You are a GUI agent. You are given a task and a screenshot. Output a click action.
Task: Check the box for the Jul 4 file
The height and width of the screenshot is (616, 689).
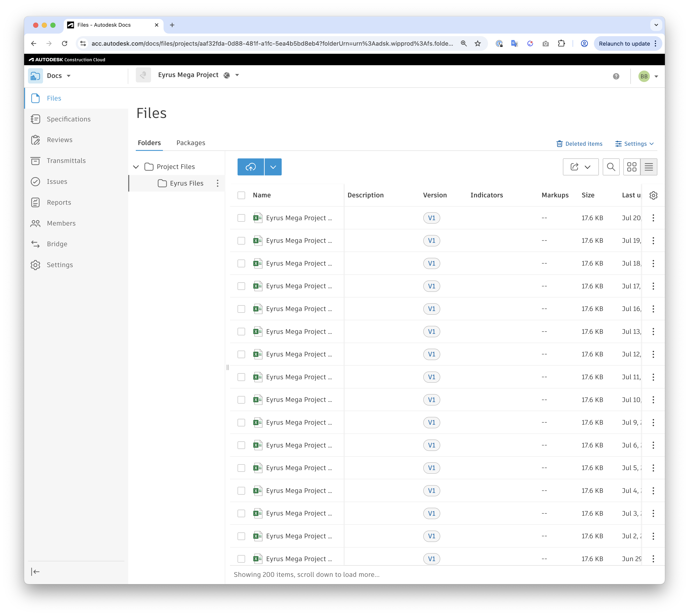pos(241,491)
